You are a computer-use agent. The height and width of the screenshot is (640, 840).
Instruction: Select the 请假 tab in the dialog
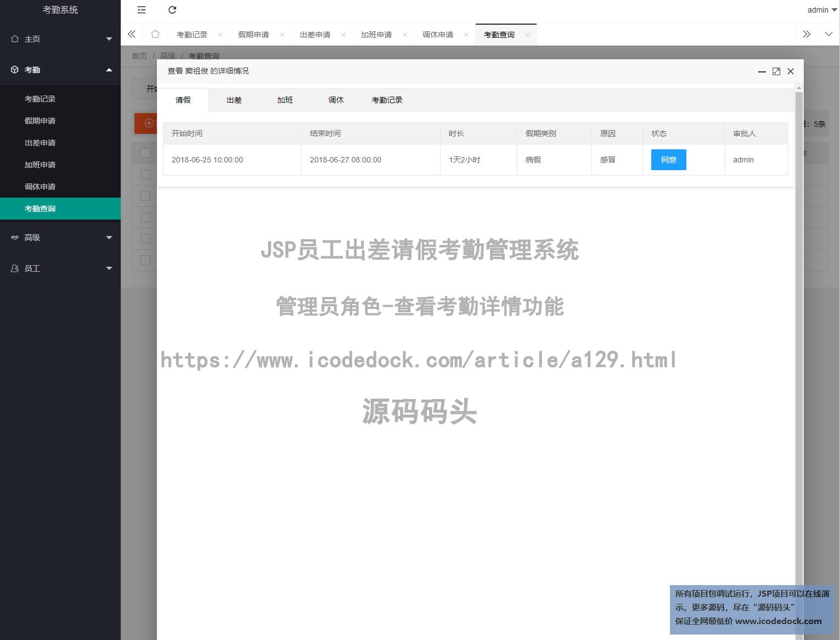[183, 100]
